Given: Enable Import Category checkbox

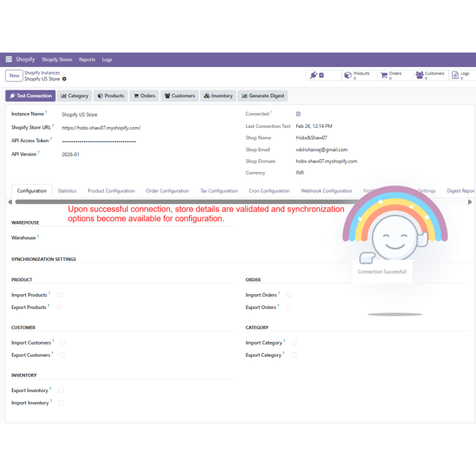Looking at the screenshot, I should click(x=294, y=342).
